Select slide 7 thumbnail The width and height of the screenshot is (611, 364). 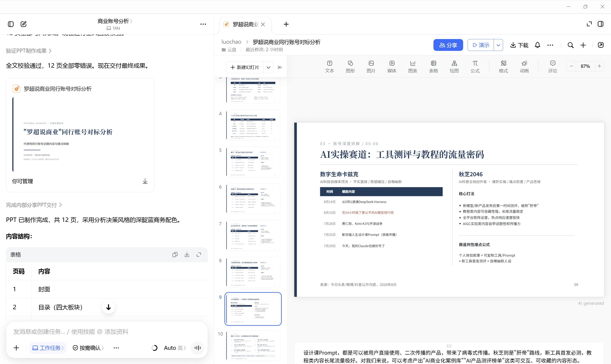253,235
